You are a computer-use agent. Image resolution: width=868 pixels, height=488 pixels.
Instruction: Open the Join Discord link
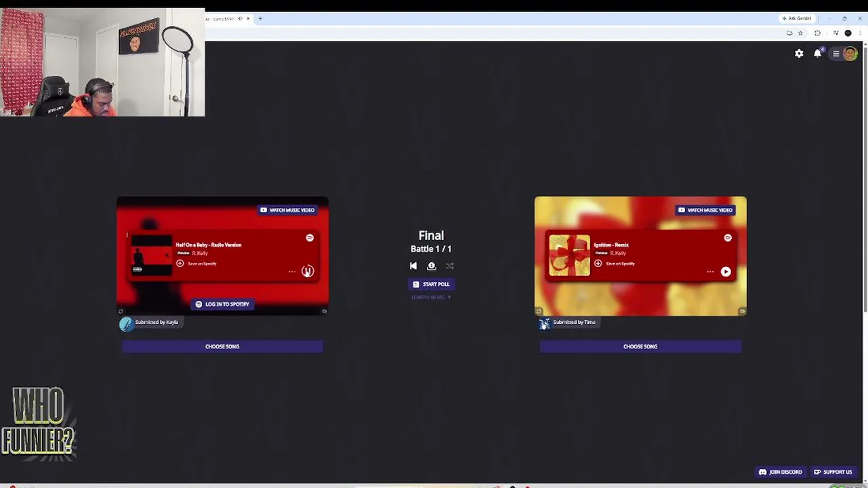[x=781, y=472]
